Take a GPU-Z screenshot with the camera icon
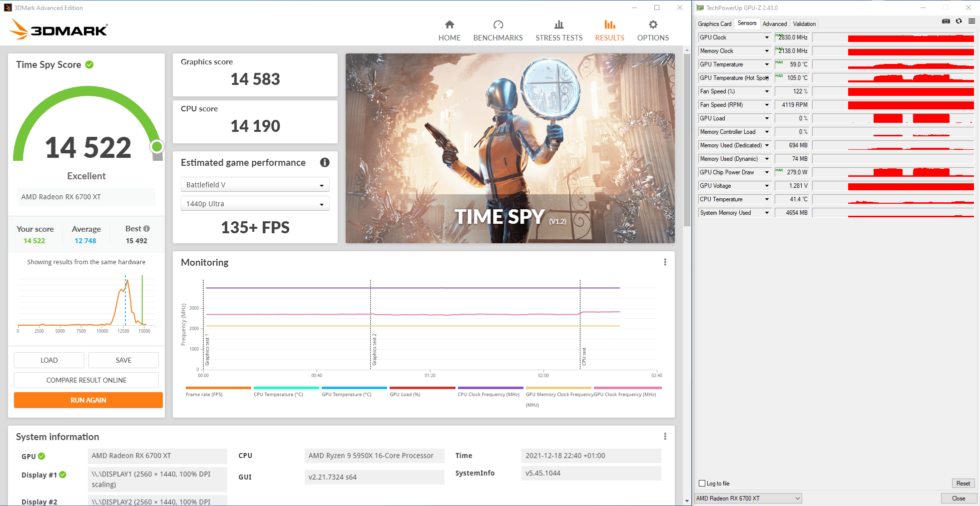980x506 pixels. click(x=946, y=21)
